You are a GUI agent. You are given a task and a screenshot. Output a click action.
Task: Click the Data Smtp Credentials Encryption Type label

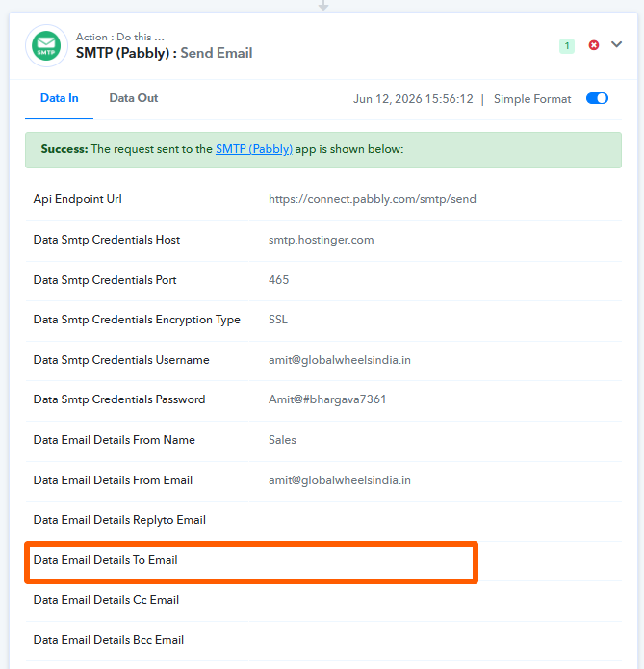(137, 320)
